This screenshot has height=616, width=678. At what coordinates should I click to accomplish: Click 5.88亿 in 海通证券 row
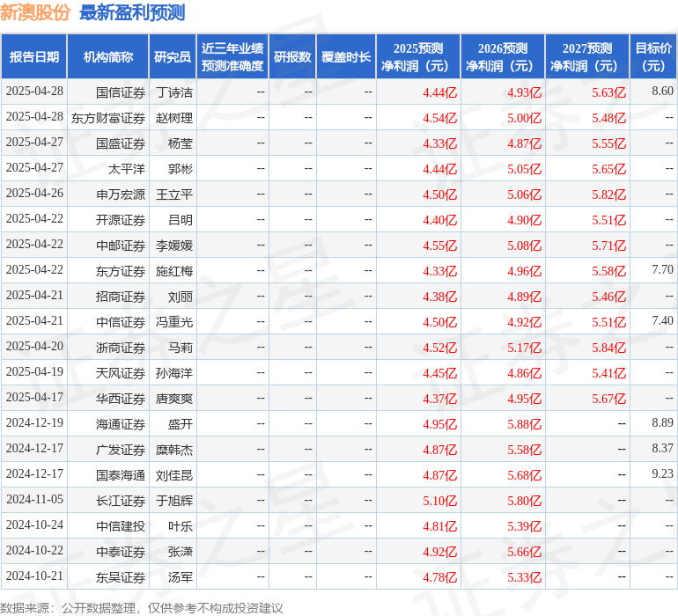coord(524,424)
